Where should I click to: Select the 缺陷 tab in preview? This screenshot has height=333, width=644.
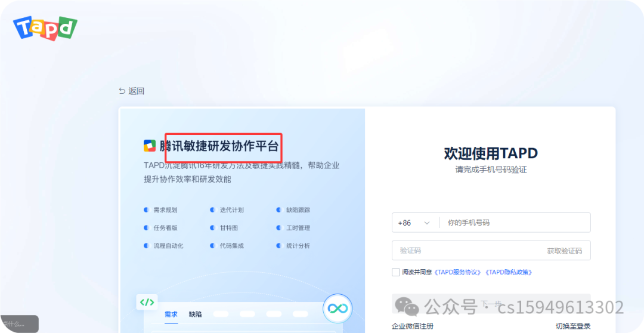tap(196, 314)
